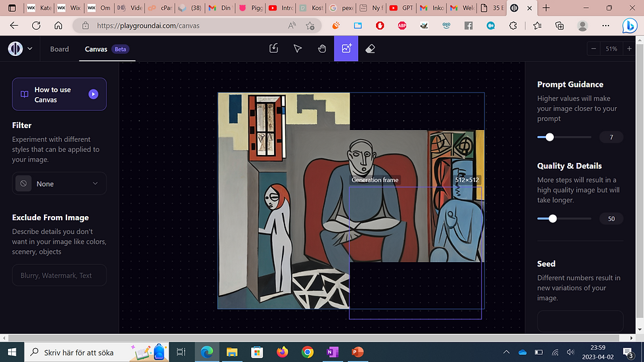Launch Firefox from the taskbar

(282, 351)
